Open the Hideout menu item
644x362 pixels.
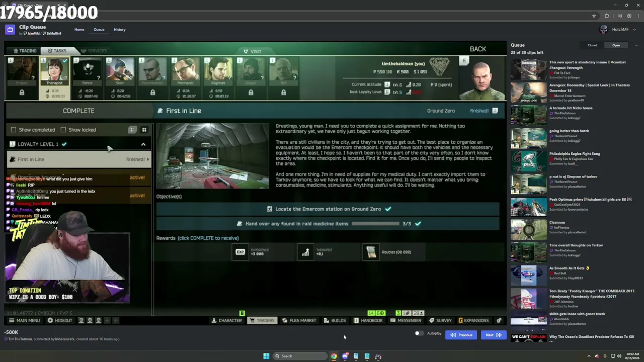pyautogui.click(x=60, y=320)
